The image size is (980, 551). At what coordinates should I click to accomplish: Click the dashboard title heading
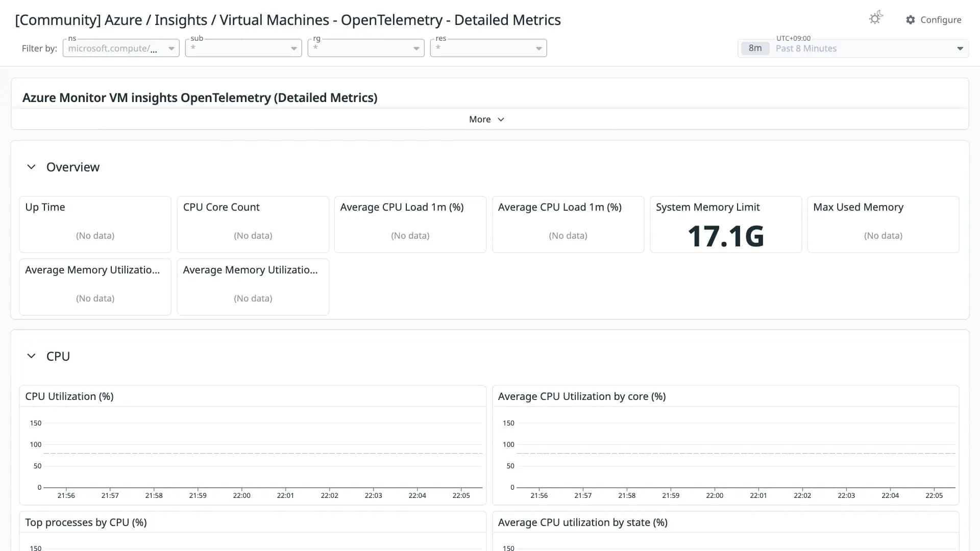288,20
